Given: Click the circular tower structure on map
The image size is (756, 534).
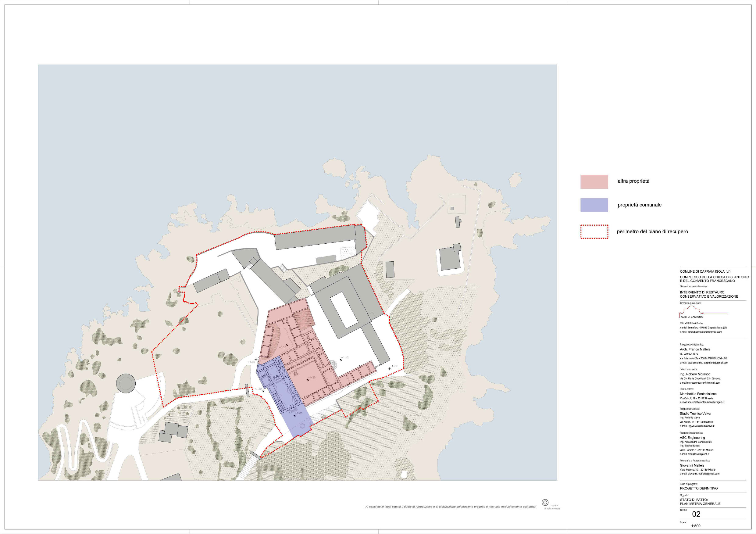Looking at the screenshot, I should click(126, 383).
